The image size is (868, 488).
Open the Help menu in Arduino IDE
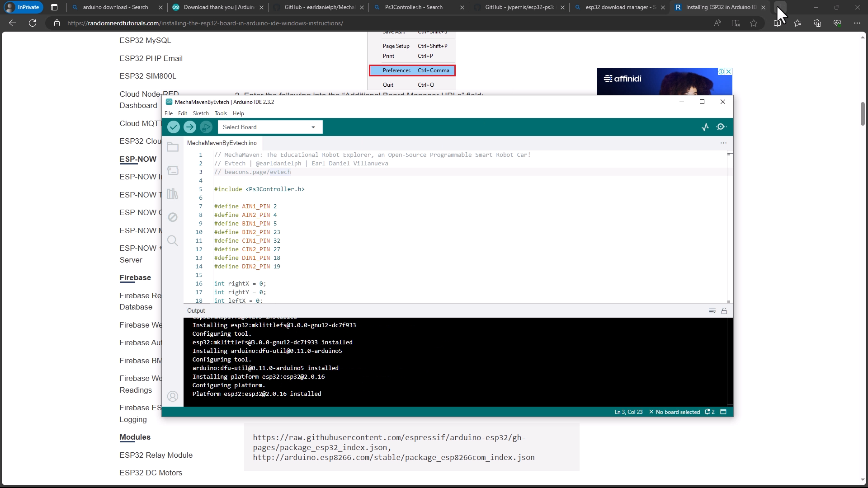(x=238, y=113)
